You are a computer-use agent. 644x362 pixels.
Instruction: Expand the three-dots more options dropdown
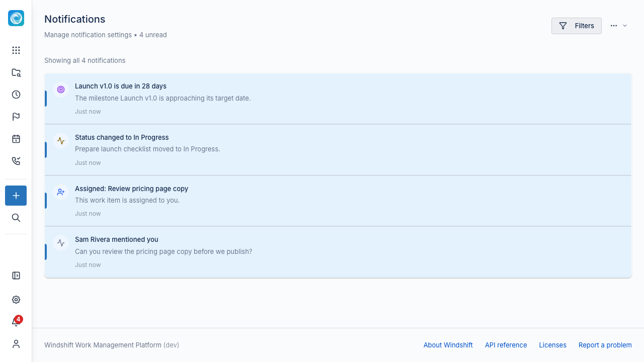(x=618, y=26)
